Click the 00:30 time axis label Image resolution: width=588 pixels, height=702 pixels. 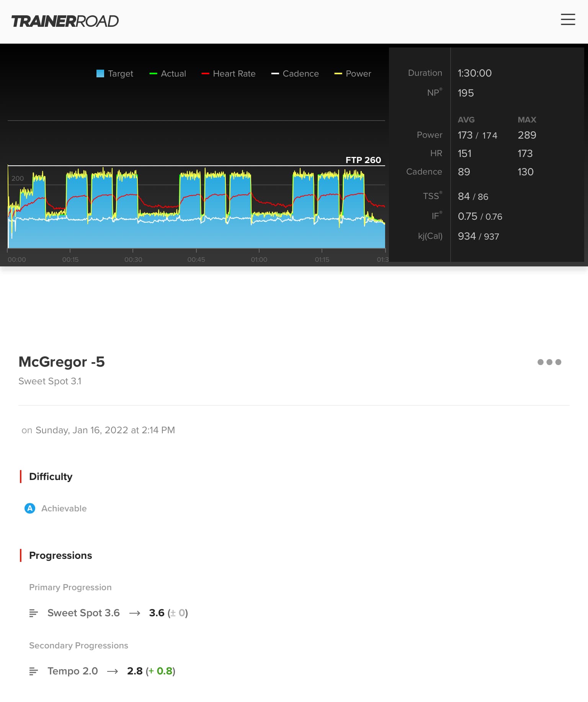(x=133, y=260)
